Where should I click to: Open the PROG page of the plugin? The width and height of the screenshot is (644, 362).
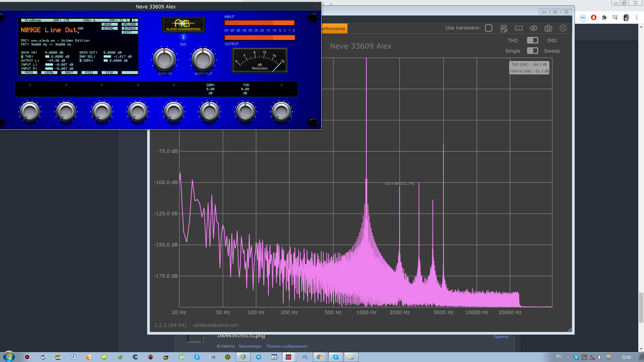(29, 73)
